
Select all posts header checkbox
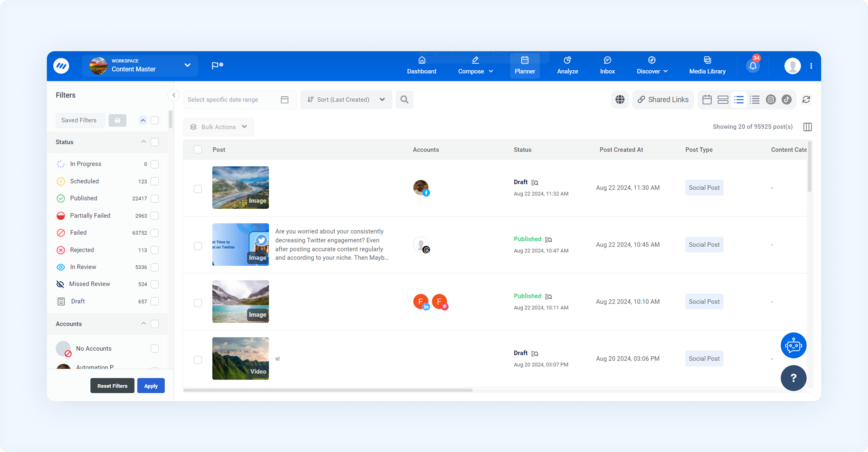click(x=198, y=149)
